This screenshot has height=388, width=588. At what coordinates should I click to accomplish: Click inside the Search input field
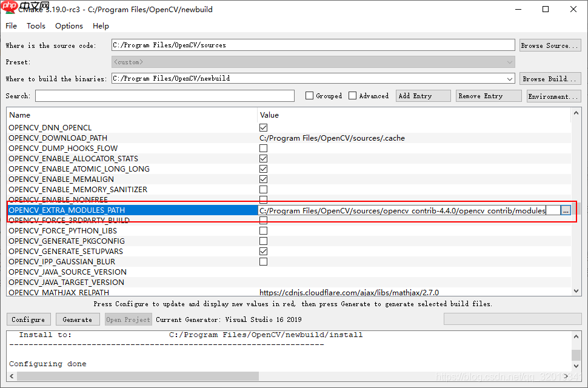pos(164,95)
